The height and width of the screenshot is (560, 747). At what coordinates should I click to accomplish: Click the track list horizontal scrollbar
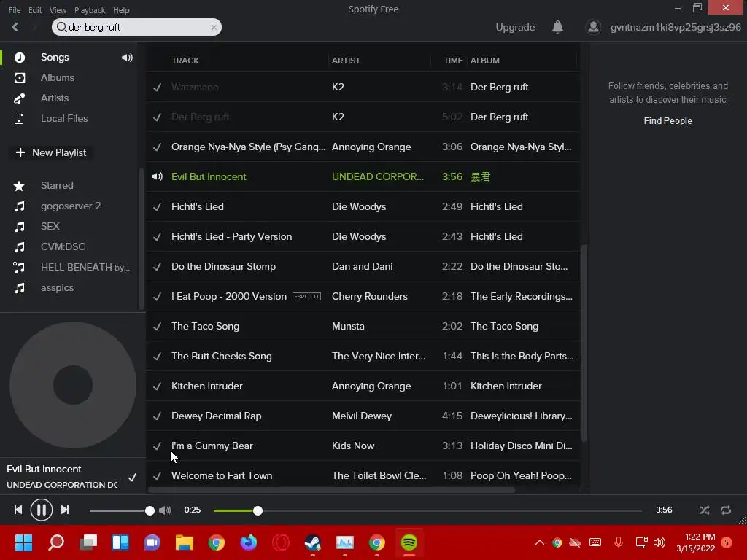click(x=332, y=489)
